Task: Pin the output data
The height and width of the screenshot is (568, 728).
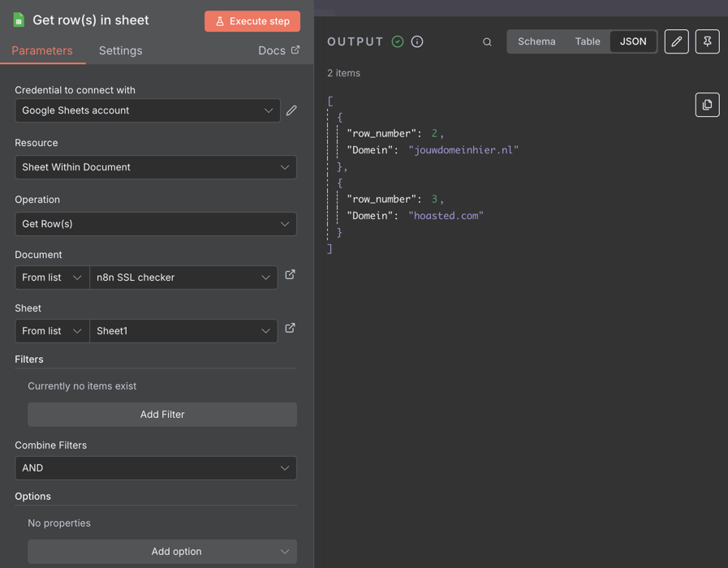Action: pos(707,41)
